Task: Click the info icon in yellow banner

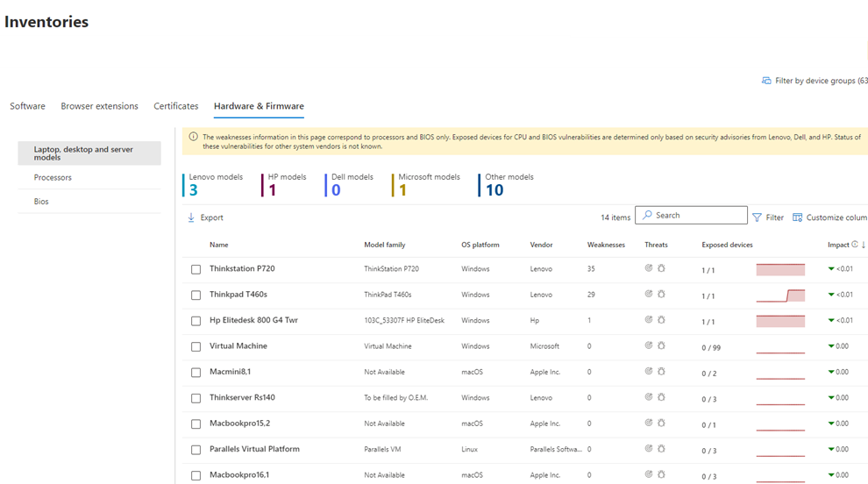Action: click(x=193, y=137)
